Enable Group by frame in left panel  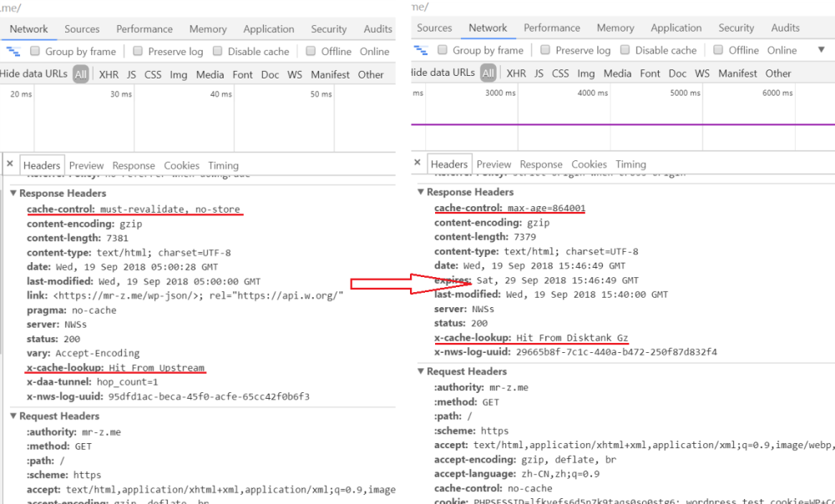click(x=35, y=51)
